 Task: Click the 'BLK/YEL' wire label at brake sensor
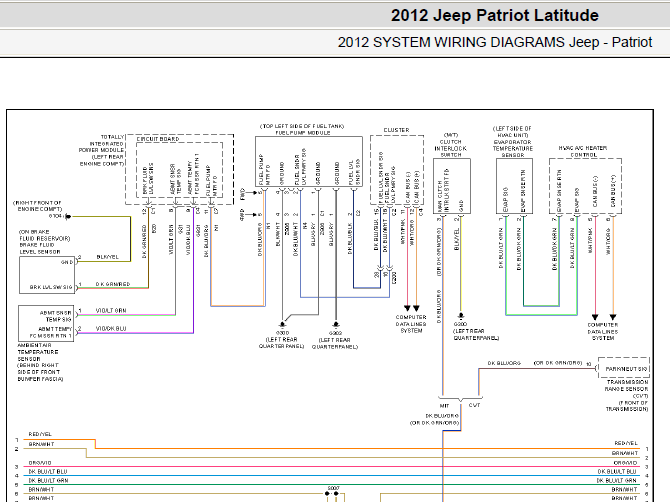pyautogui.click(x=108, y=257)
